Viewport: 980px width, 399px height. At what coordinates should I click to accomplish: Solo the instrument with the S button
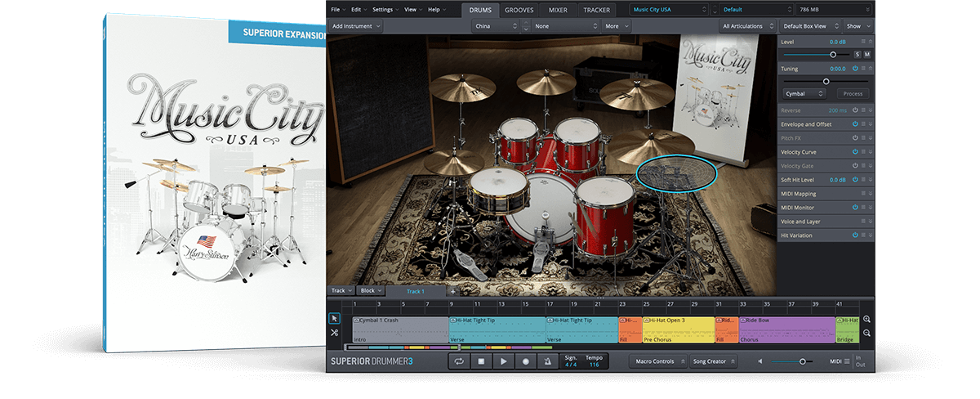[x=857, y=54]
